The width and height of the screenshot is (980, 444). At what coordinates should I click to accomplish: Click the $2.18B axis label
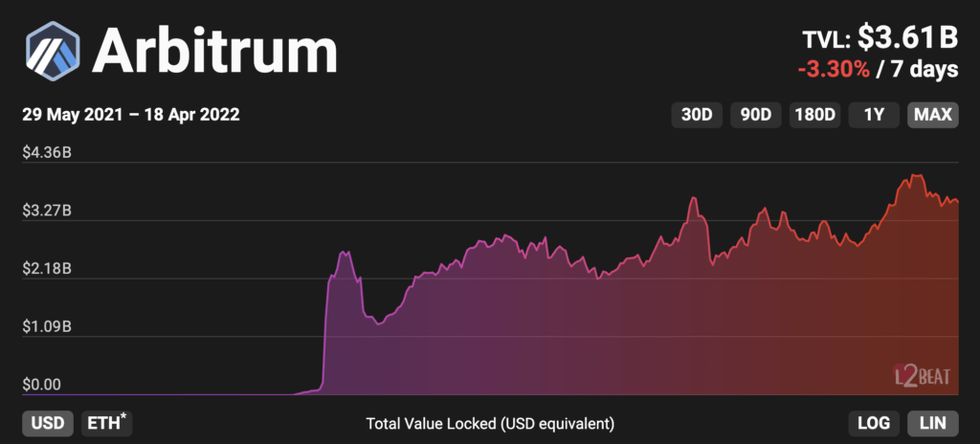coord(46,268)
